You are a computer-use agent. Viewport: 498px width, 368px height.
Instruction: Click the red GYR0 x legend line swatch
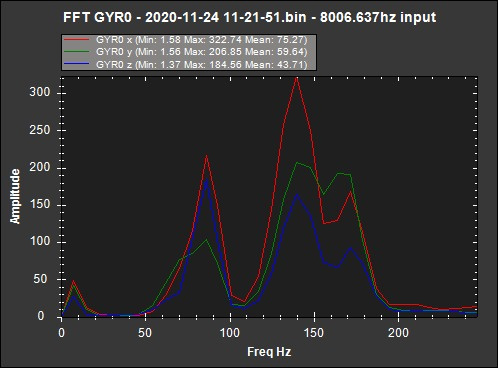(x=76, y=40)
